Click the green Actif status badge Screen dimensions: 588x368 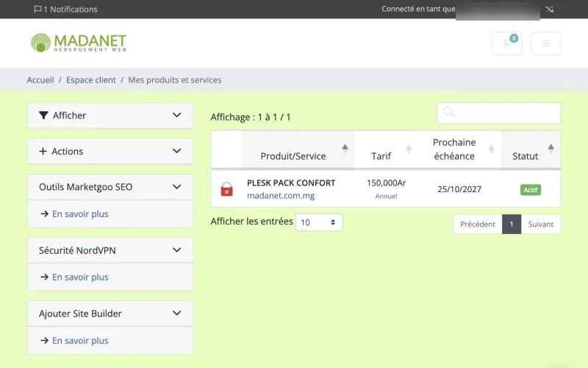[x=531, y=190]
